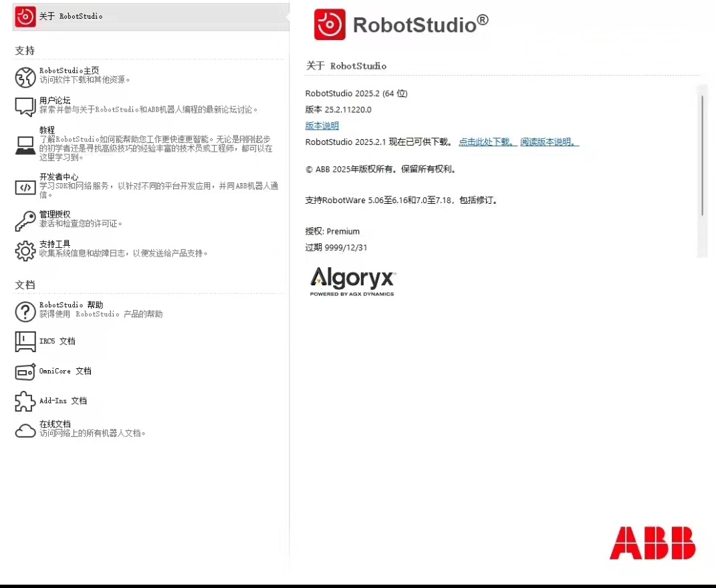
Task: Open the IRC5 文档 entry label
Action: [x=57, y=341]
